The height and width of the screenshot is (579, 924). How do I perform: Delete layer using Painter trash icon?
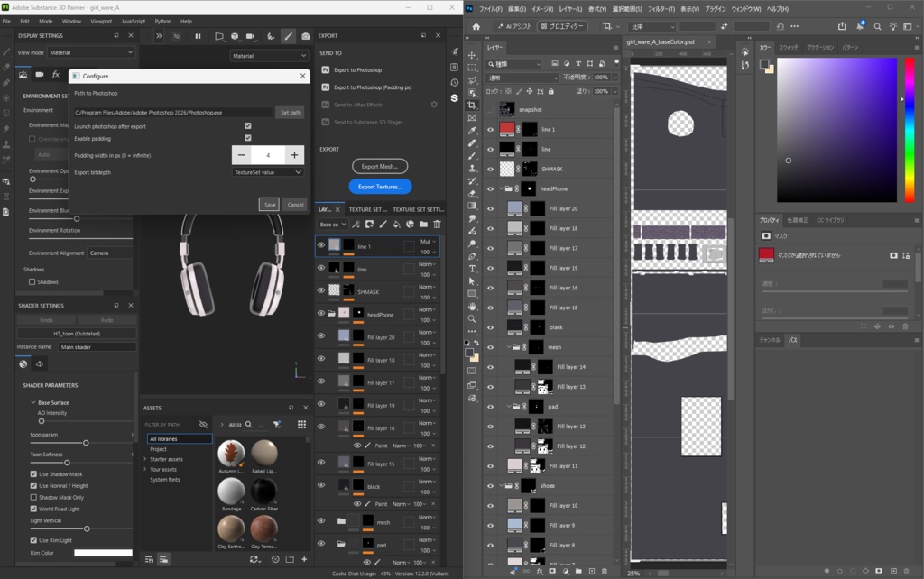pos(437,224)
